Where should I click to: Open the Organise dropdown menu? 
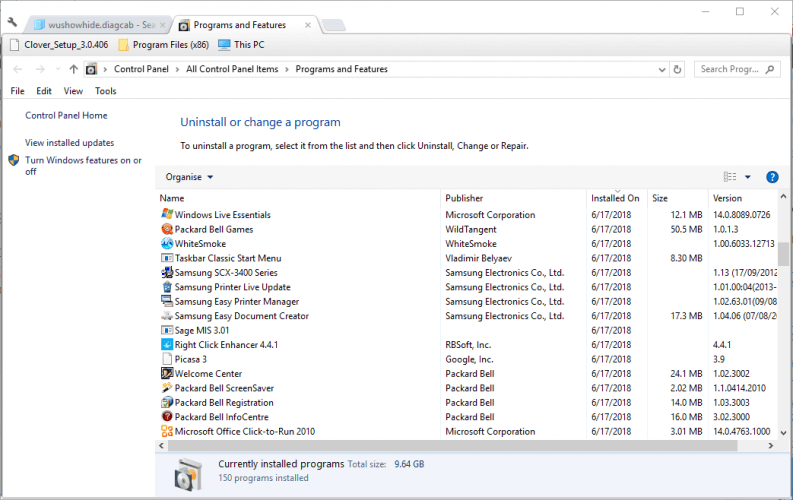point(189,177)
